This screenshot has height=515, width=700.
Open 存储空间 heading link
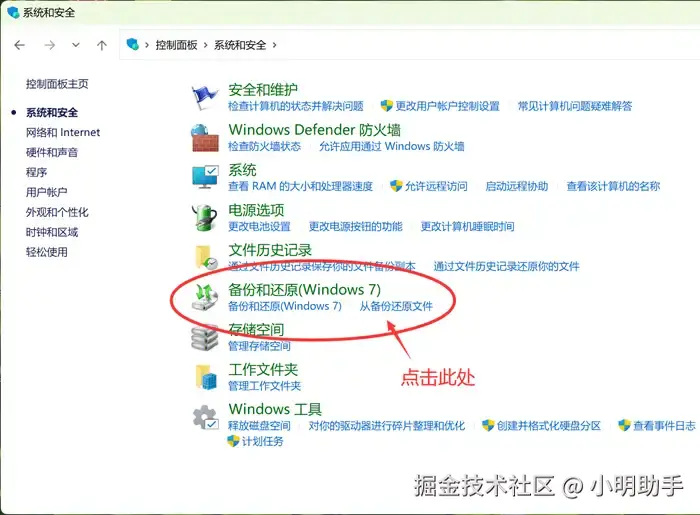click(256, 330)
